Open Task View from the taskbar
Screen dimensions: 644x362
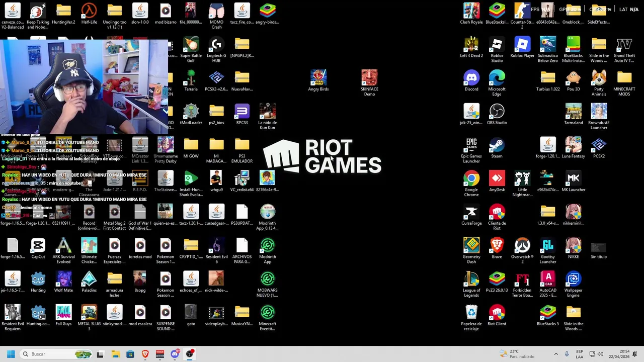click(x=100, y=354)
